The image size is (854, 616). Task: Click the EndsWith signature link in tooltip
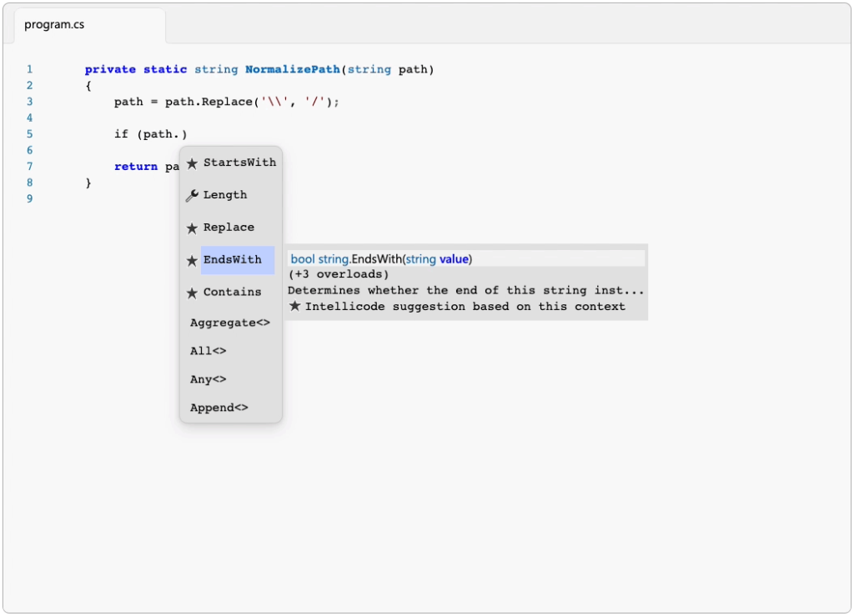click(380, 258)
